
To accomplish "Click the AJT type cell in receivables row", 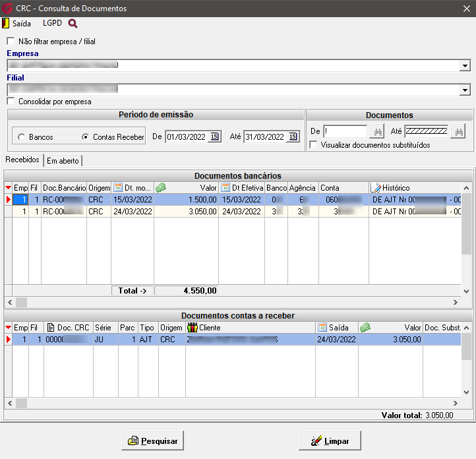I will [x=148, y=340].
